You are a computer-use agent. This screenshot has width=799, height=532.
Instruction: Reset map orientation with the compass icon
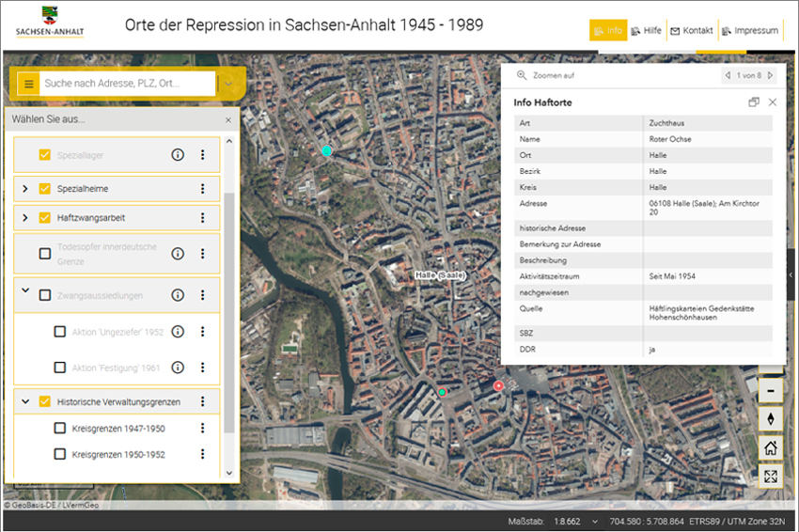click(x=771, y=419)
